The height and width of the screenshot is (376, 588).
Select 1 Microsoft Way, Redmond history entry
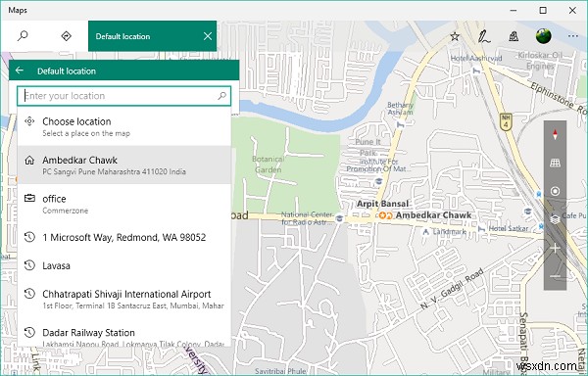click(x=123, y=237)
